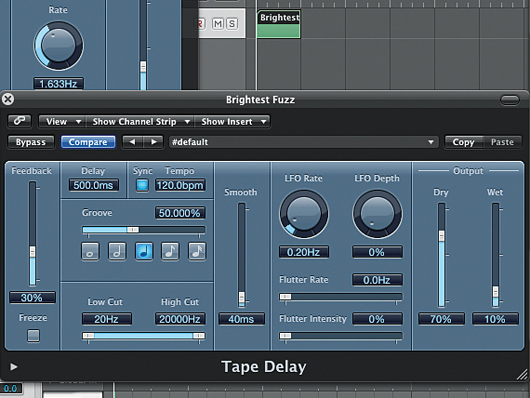
Task: Click the Rate knob in background plugin
Action: click(58, 46)
